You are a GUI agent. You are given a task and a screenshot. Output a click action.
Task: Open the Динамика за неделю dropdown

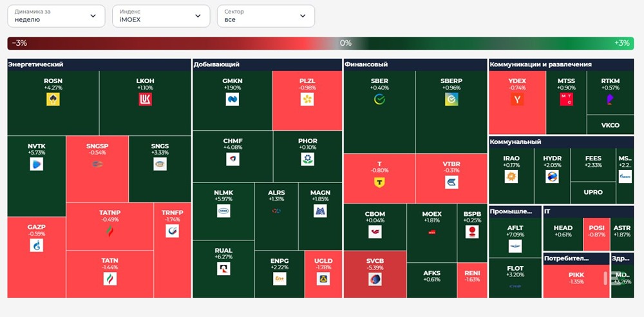point(56,16)
